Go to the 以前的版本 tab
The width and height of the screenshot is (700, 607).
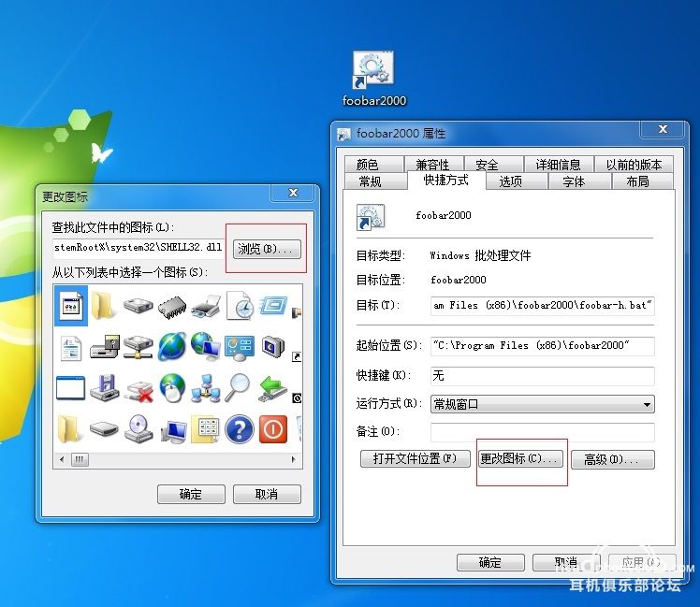[x=634, y=165]
